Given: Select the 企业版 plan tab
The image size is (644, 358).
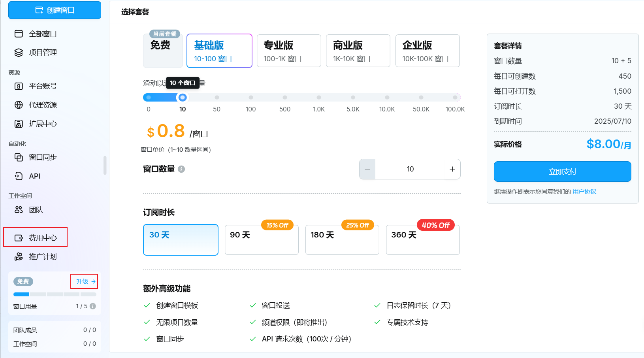Looking at the screenshot, I should coord(427,51).
